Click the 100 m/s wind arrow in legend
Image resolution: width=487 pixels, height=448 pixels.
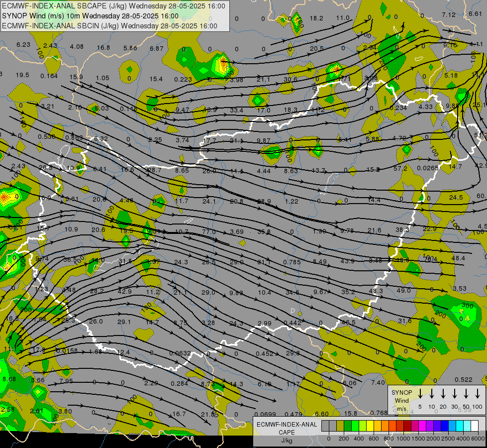[x=478, y=394]
